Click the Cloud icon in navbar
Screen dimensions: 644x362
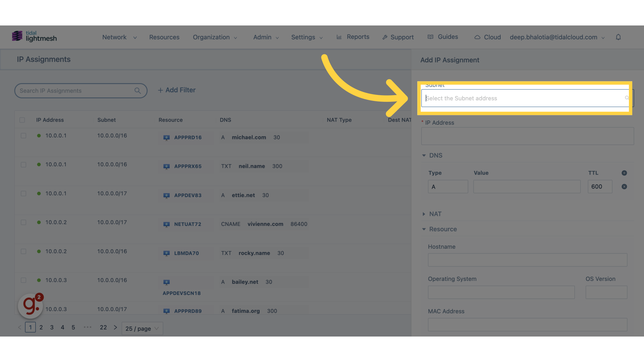point(477,37)
